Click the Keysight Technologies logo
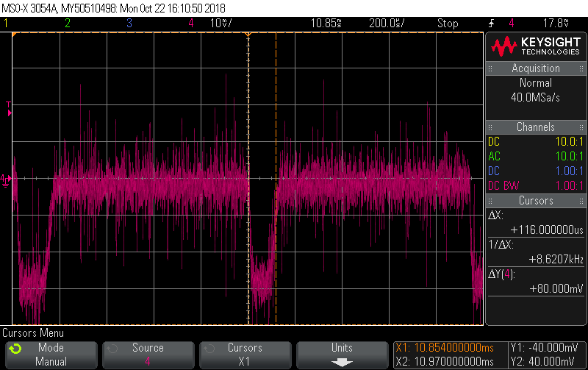Image resolution: width=588 pixels, height=370 pixels. point(536,46)
